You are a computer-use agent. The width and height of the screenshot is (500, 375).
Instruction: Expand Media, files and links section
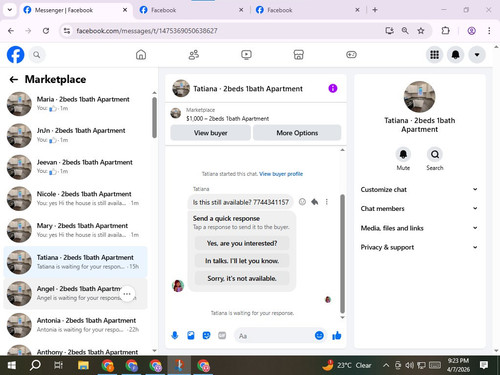[x=419, y=228]
